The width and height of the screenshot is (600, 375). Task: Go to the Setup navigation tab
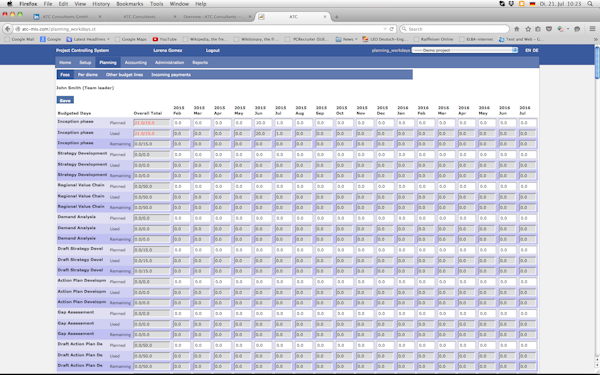[x=85, y=62]
